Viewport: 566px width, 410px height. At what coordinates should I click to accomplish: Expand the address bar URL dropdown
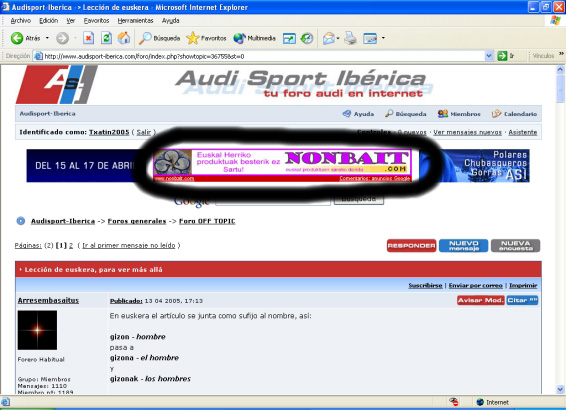489,56
